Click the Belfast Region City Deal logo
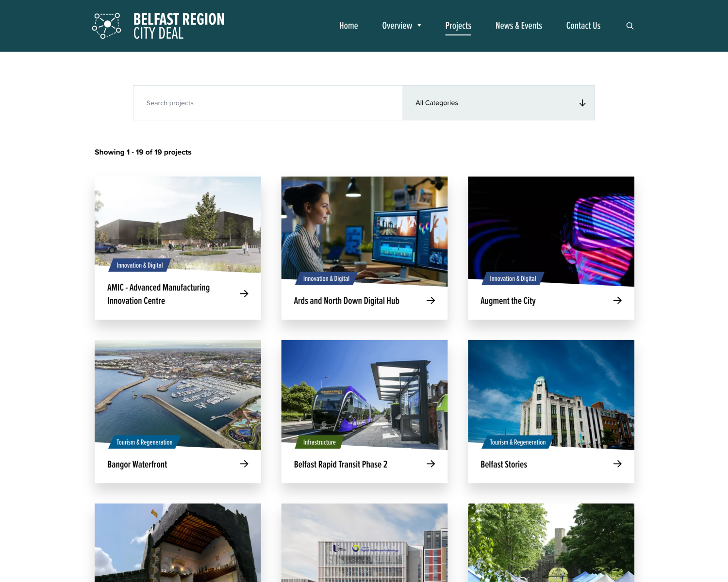The image size is (728, 582). coord(159,26)
